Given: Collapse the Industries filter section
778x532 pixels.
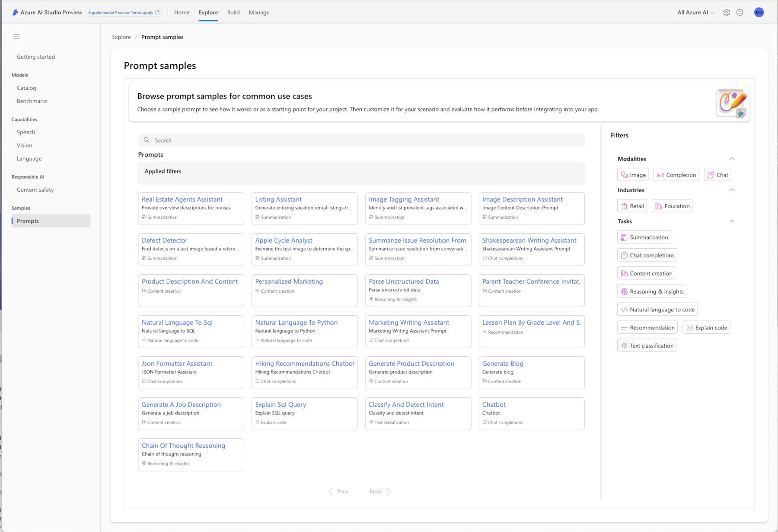Looking at the screenshot, I should (732, 190).
